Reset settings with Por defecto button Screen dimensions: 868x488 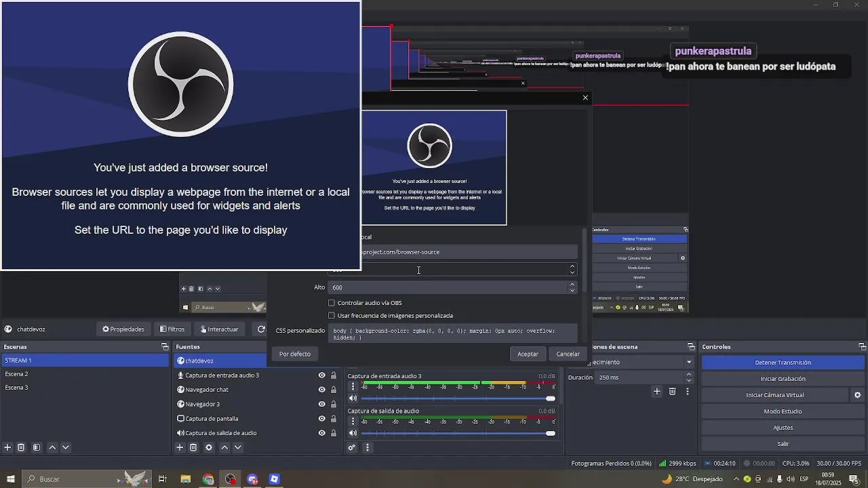point(295,354)
